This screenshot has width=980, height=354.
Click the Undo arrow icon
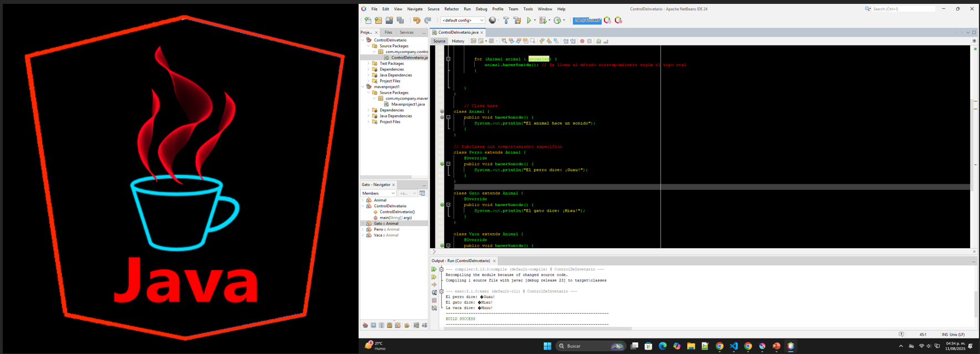tap(417, 20)
